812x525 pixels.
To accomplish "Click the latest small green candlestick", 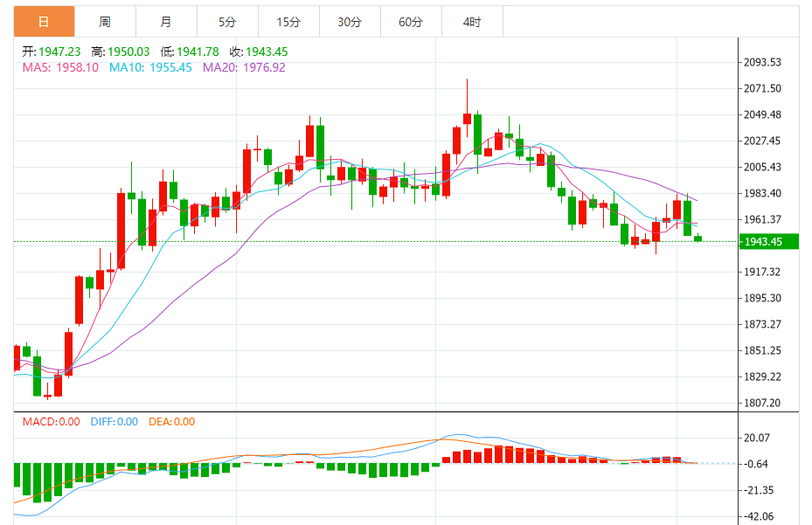I will click(x=698, y=238).
